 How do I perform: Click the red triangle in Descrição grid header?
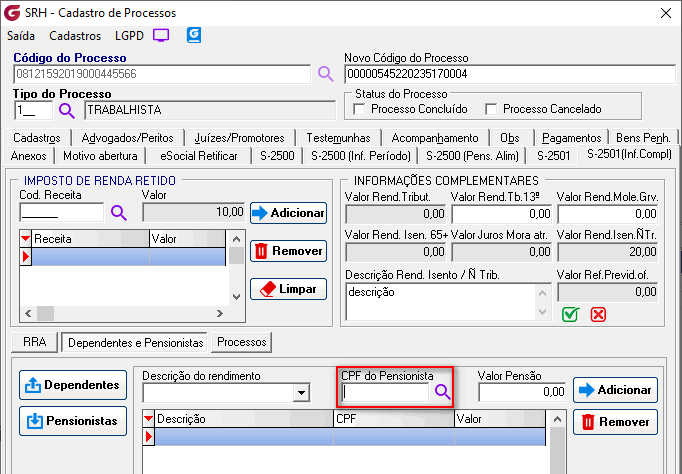click(150, 418)
